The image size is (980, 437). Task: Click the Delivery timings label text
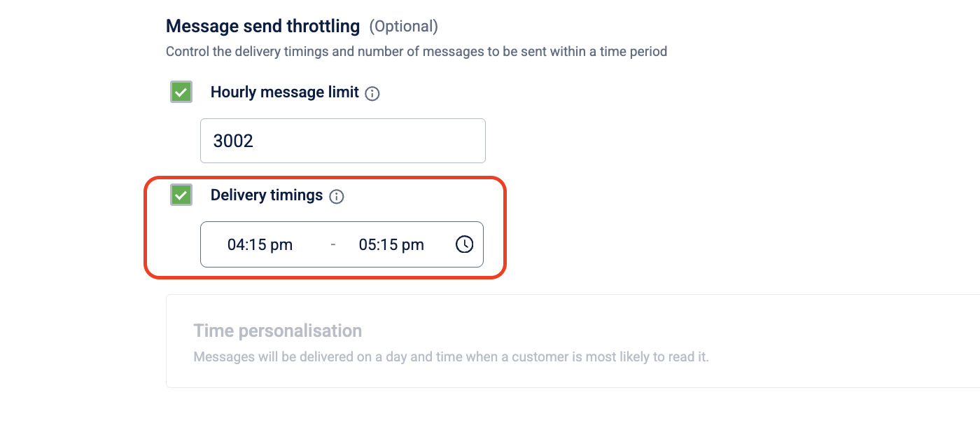coord(267,195)
